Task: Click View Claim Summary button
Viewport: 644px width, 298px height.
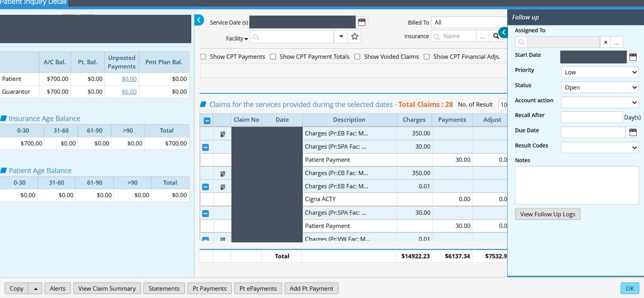Action: tap(107, 288)
